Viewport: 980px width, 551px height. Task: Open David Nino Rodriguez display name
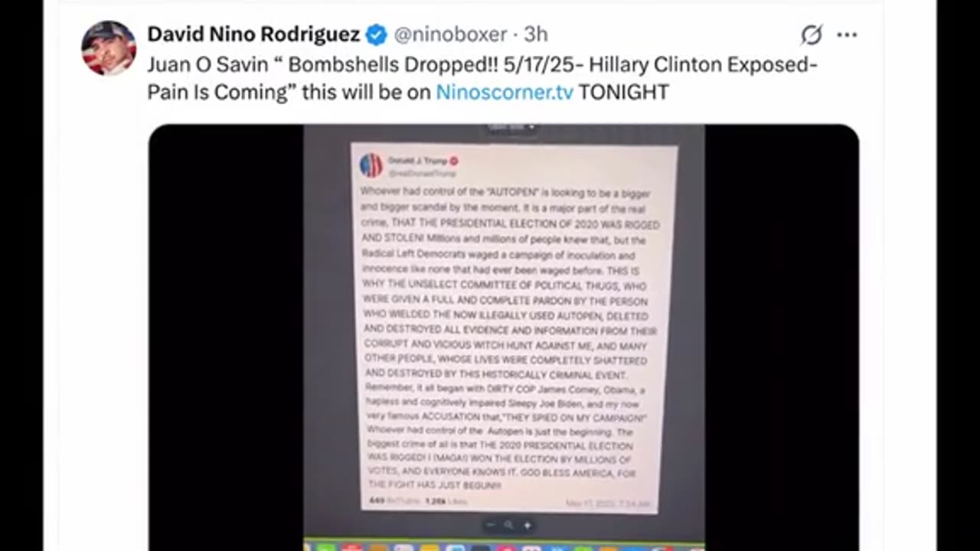[x=253, y=34]
